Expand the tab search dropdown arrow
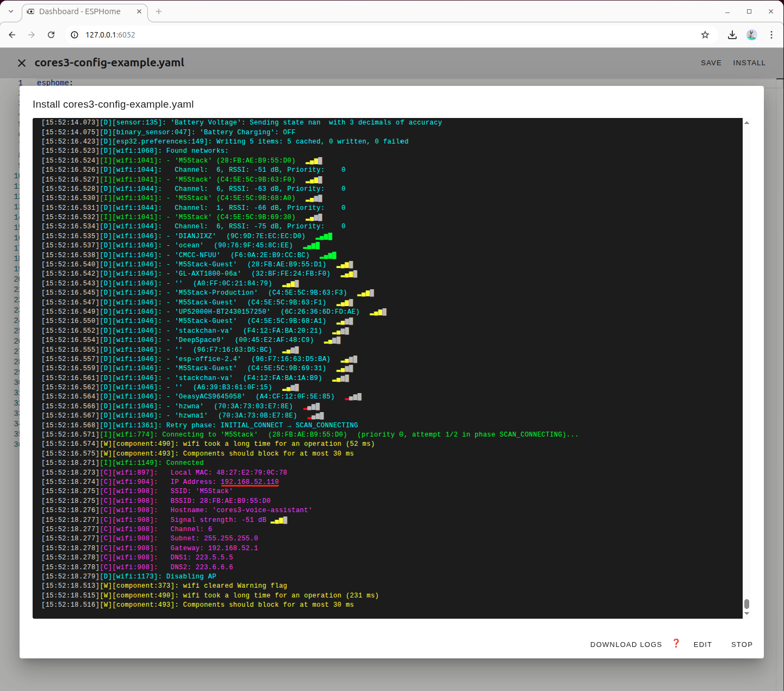This screenshot has height=691, width=784. click(11, 11)
